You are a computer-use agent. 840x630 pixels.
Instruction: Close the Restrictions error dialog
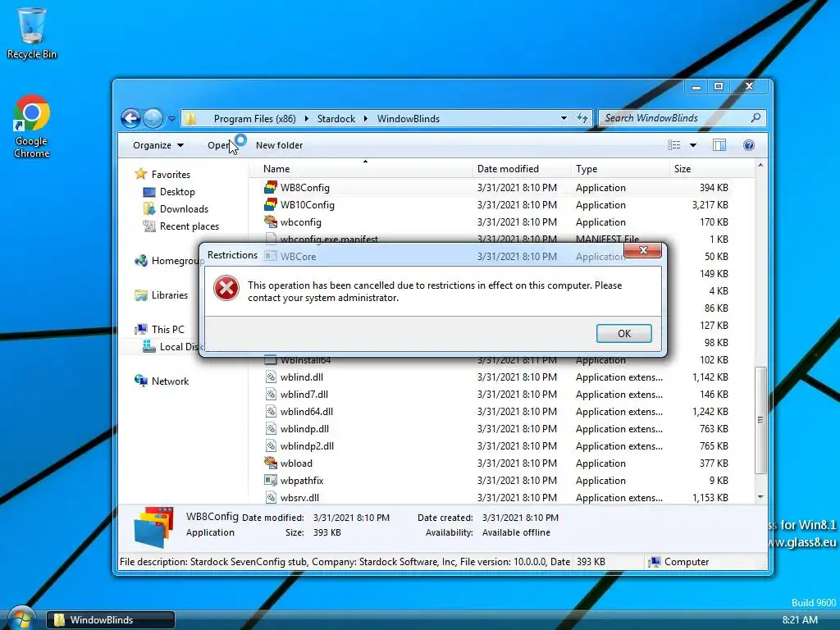643,250
